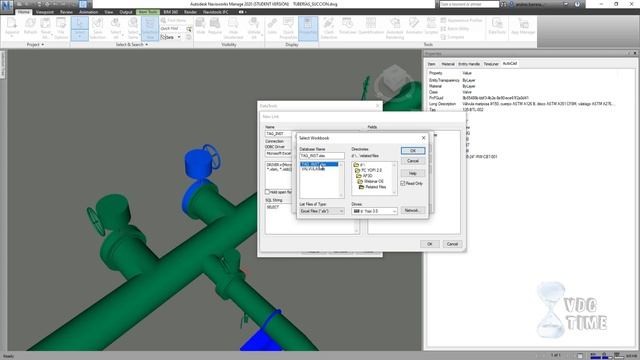Close the Select Workbook dialog
The image size is (640, 360).
pos(423,138)
